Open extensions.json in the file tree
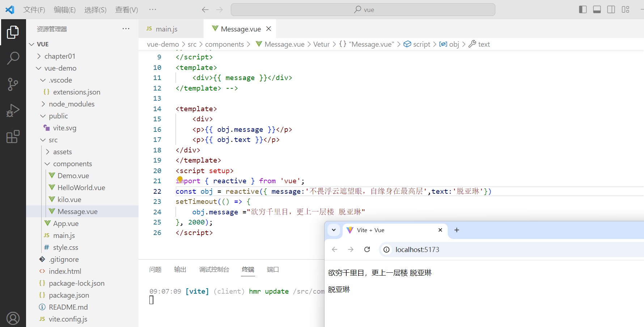The image size is (644, 327). (x=82, y=92)
